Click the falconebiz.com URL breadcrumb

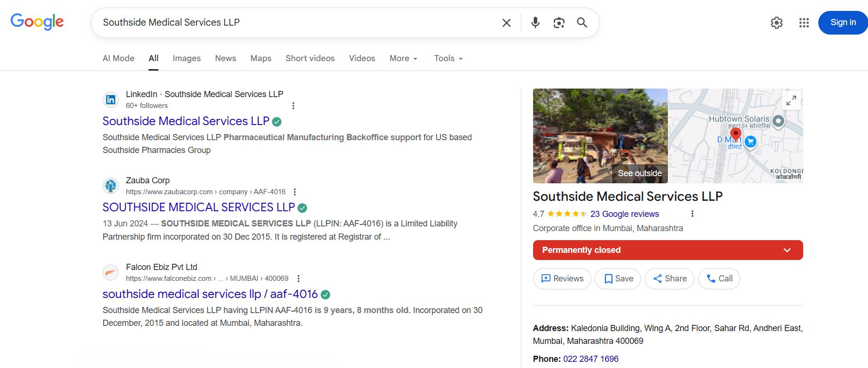point(207,278)
